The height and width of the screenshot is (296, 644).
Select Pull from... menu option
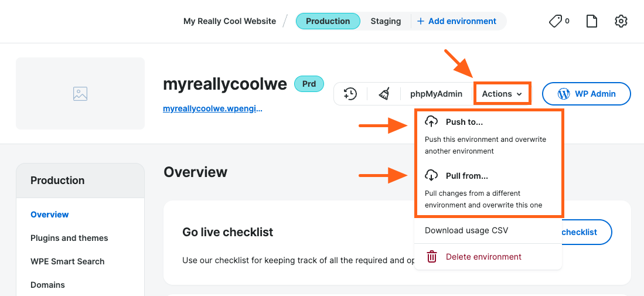466,175
